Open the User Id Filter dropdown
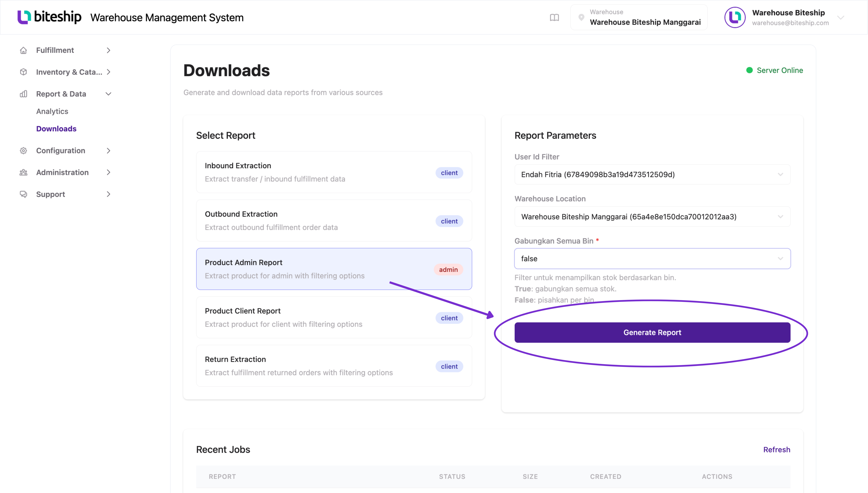 (x=652, y=174)
